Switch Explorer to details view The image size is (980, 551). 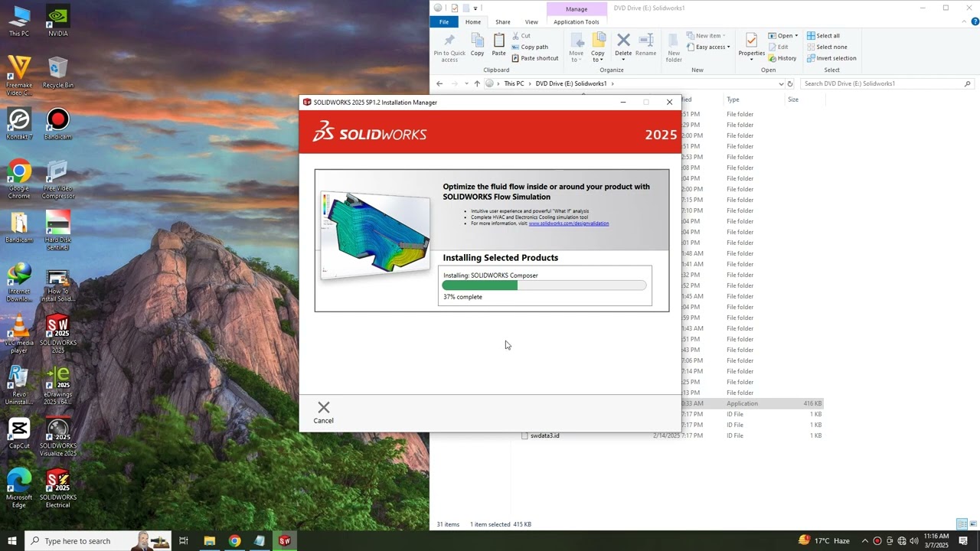click(x=962, y=524)
